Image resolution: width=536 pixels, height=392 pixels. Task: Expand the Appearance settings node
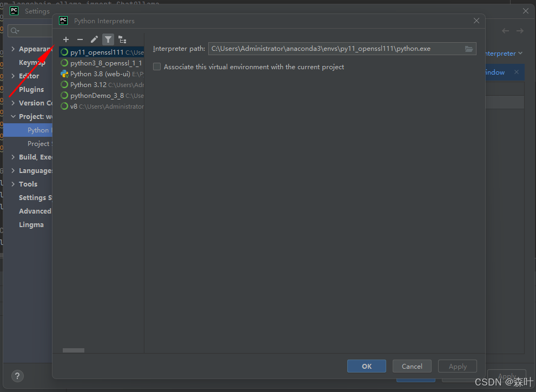click(x=13, y=49)
